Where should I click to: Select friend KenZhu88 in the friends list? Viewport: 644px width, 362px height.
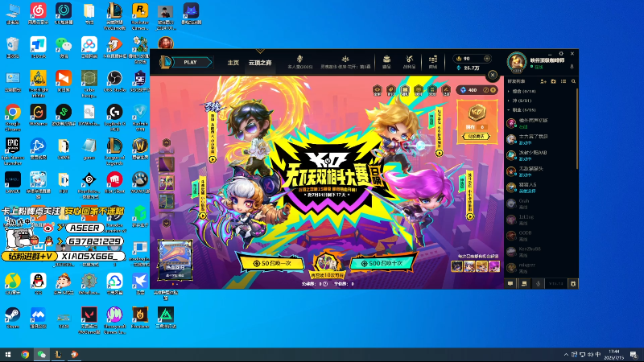541,251
